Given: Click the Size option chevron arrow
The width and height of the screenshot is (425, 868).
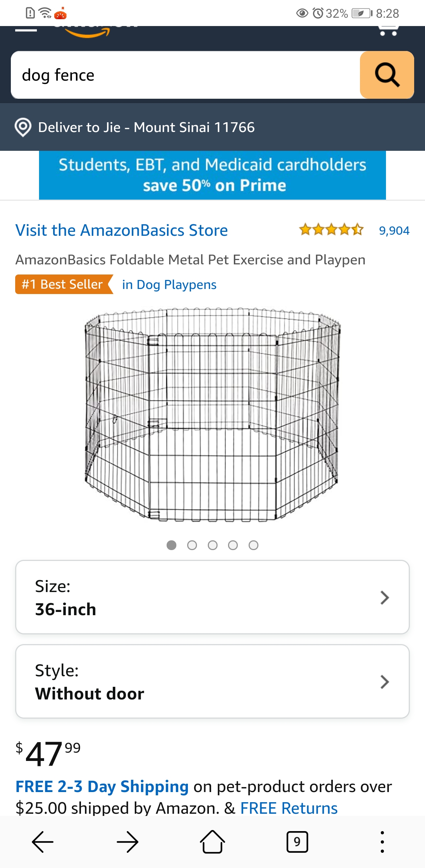Looking at the screenshot, I should (x=385, y=597).
